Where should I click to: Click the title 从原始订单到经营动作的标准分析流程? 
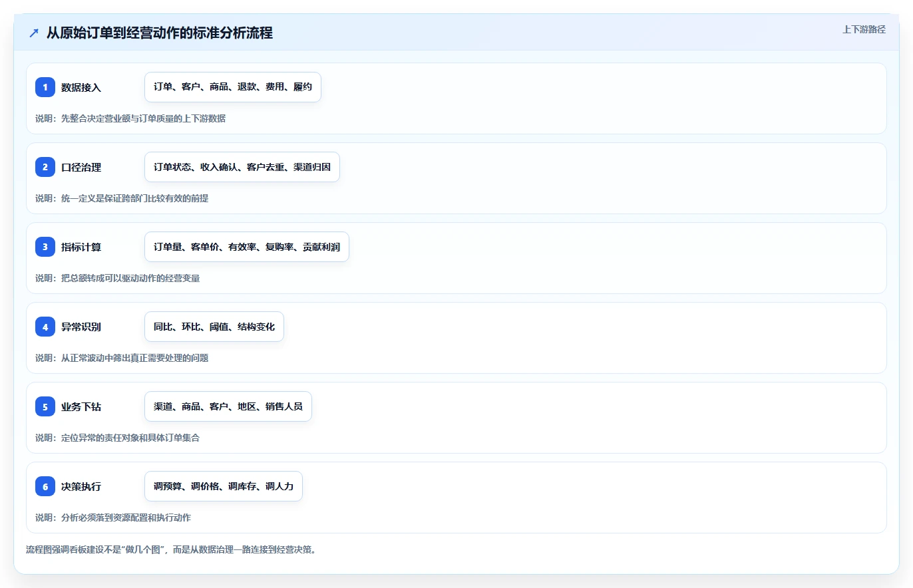(x=160, y=33)
